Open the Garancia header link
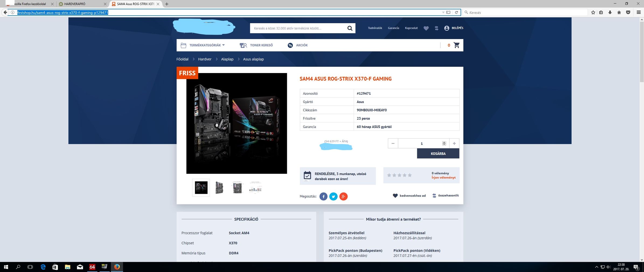This screenshot has width=644, height=272. (x=393, y=28)
